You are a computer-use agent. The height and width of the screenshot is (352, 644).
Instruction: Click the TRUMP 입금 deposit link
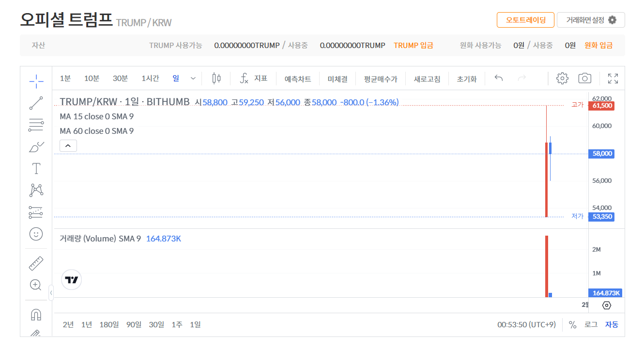coord(414,46)
